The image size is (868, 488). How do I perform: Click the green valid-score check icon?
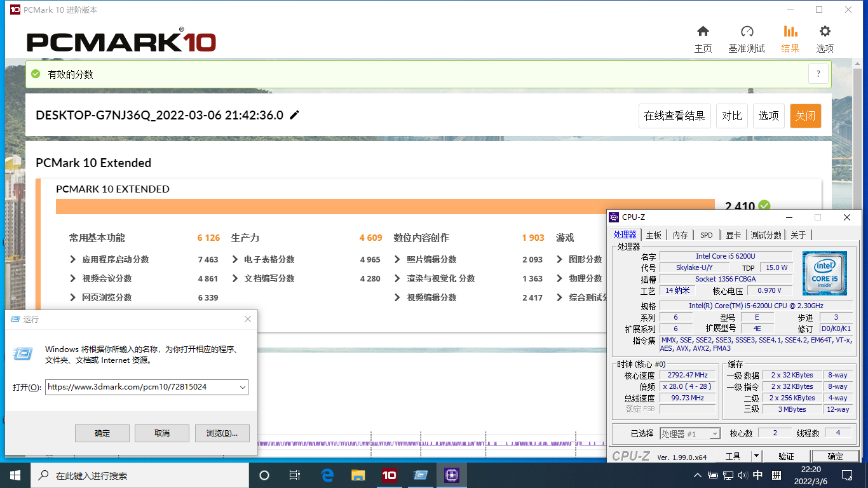[x=36, y=74]
